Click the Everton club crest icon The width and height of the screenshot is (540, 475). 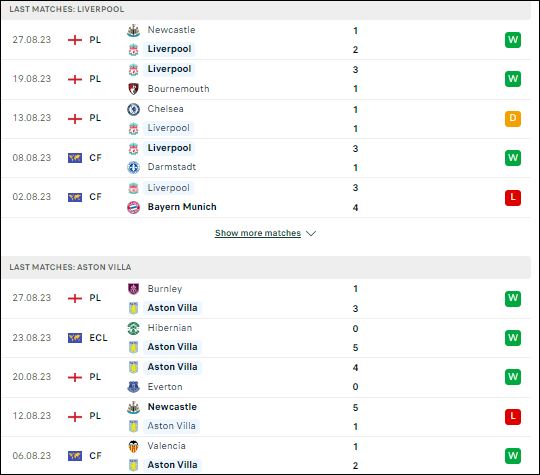(x=133, y=387)
